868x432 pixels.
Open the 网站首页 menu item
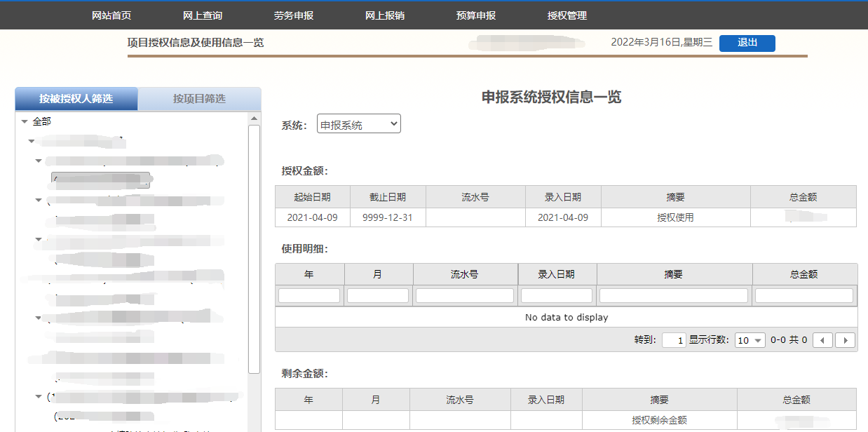tap(111, 15)
